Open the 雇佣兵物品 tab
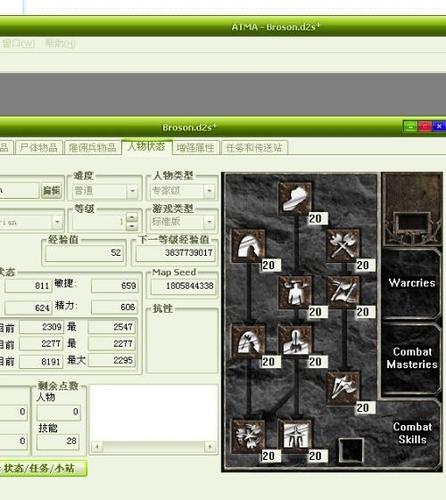The width and height of the screenshot is (446, 500). tap(92, 147)
